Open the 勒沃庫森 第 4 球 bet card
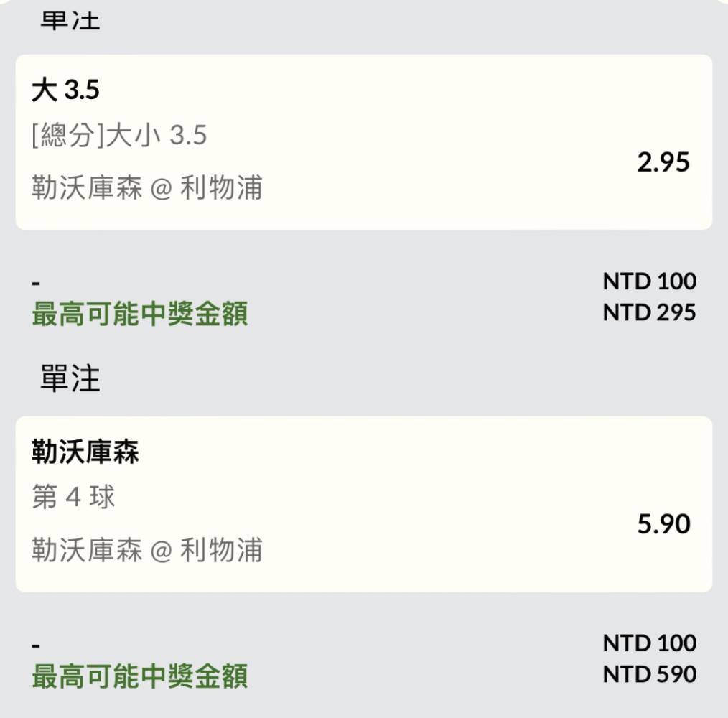This screenshot has width=728, height=718. point(363,504)
